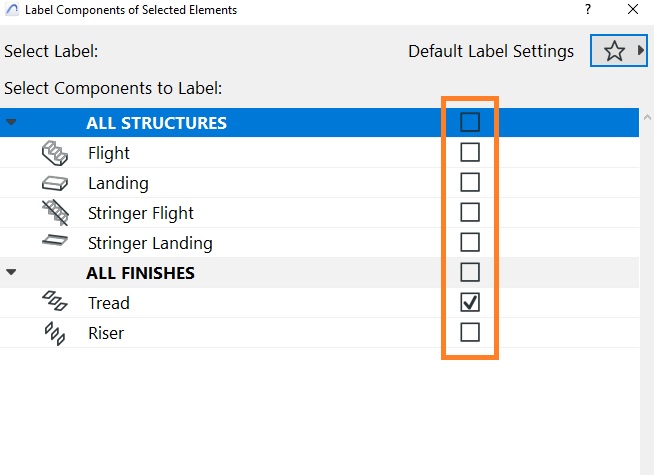Collapse the ALL STRUCTURES group
This screenshot has height=475, width=654.
[x=11, y=122]
